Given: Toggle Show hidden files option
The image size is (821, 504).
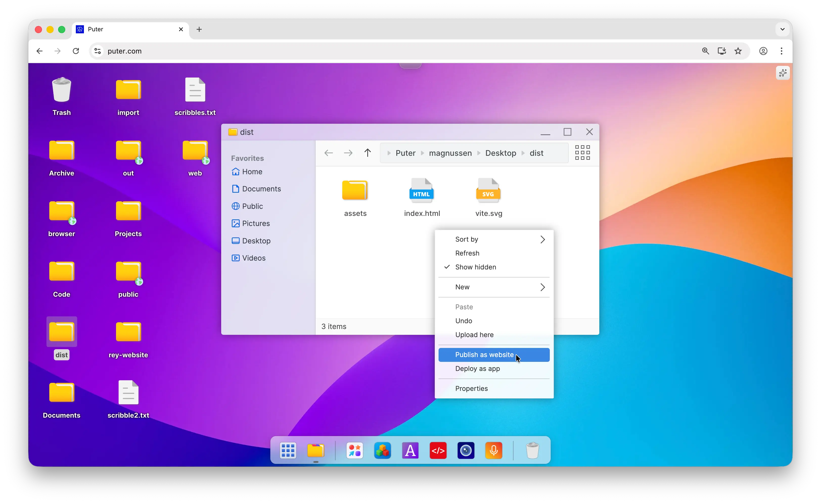Looking at the screenshot, I should [x=475, y=267].
